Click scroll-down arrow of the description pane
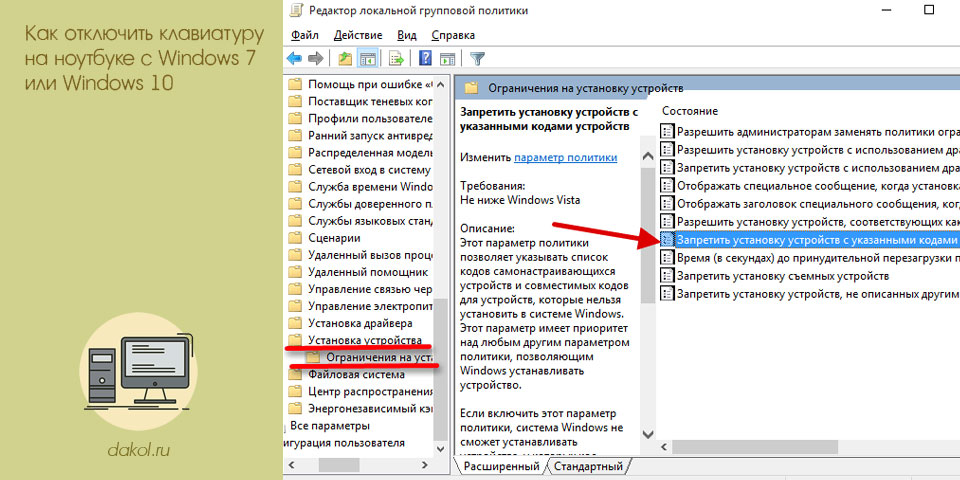Viewport: 960px width, 480px height. point(648,433)
